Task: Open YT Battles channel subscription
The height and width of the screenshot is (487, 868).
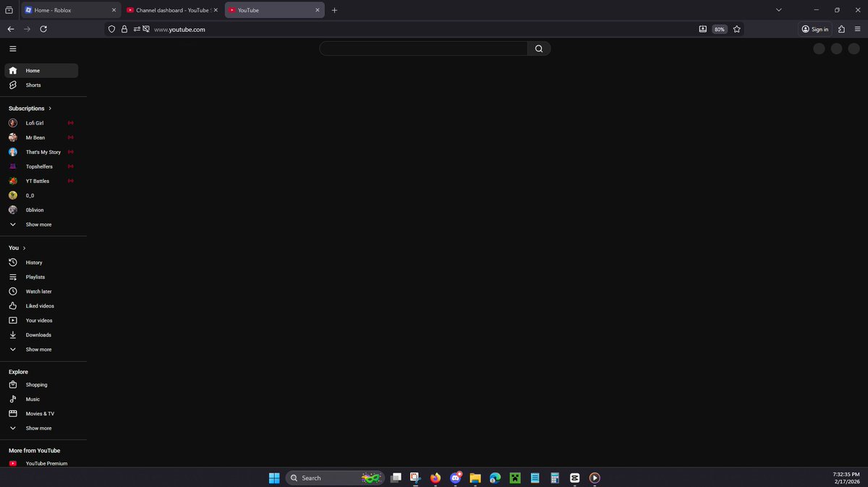Action: [x=41, y=181]
